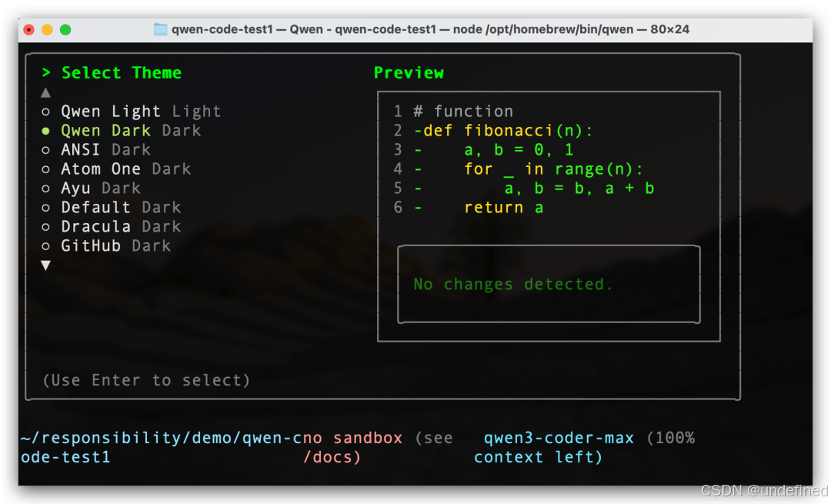Click the working directory path in footer

coord(161,447)
